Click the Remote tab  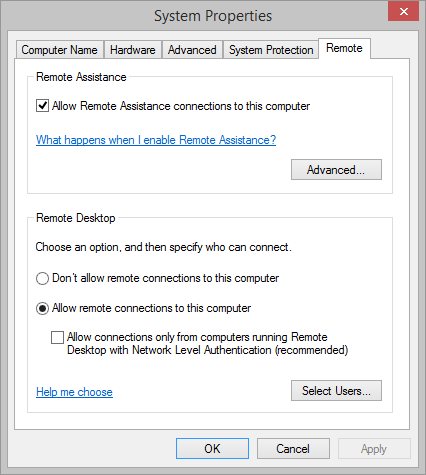click(x=344, y=48)
